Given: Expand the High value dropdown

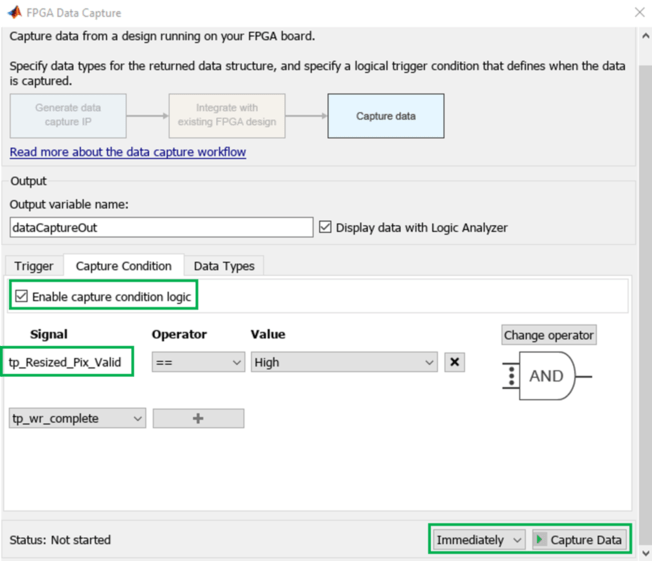Looking at the screenshot, I should tap(344, 362).
